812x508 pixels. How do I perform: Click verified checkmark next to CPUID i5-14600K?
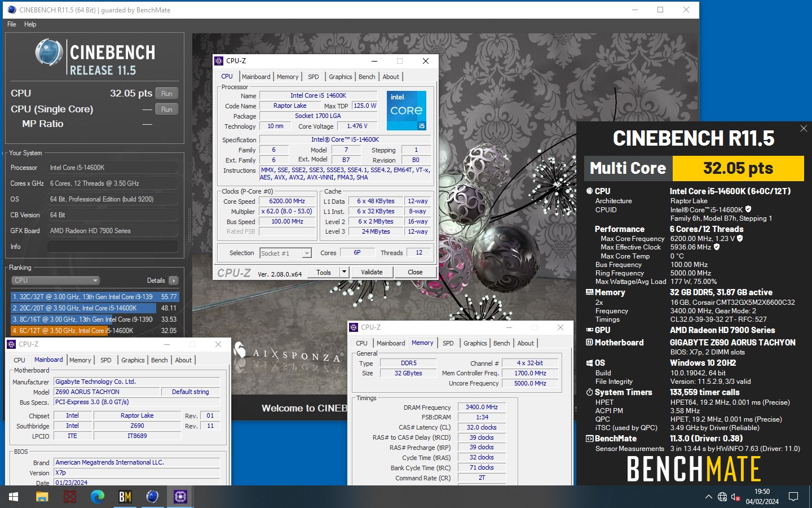(x=748, y=209)
